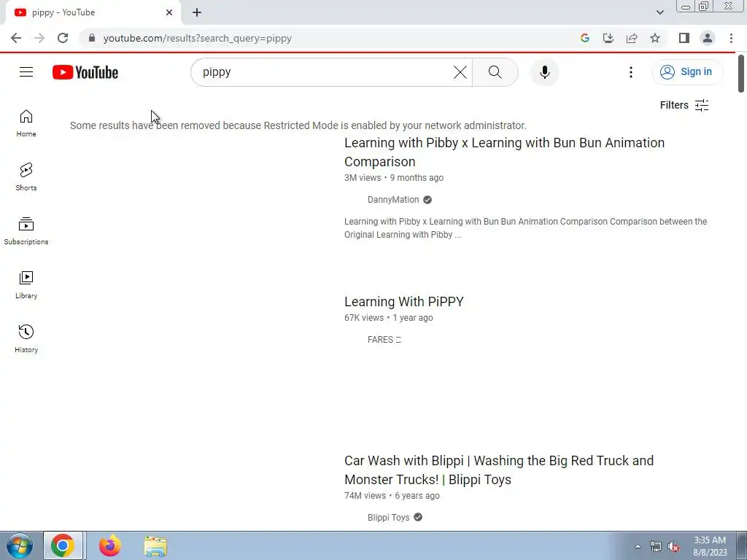Open the Windows Start button
This screenshot has width=747, height=560.
(x=19, y=545)
